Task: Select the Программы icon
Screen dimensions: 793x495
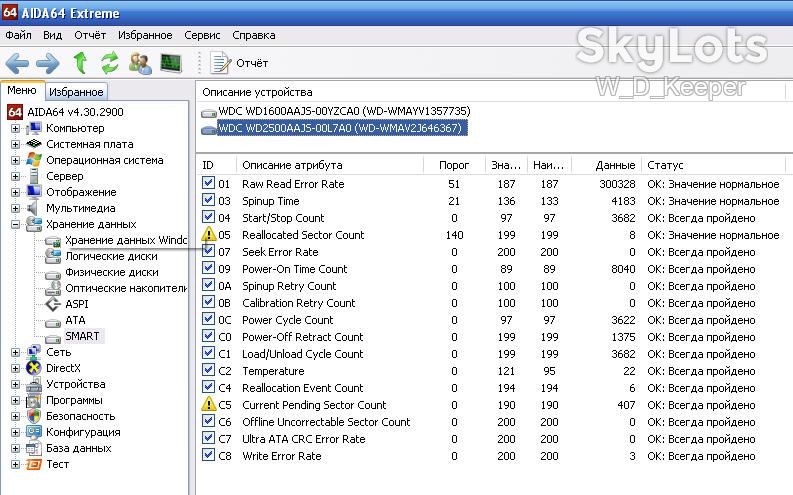Action: [x=34, y=400]
